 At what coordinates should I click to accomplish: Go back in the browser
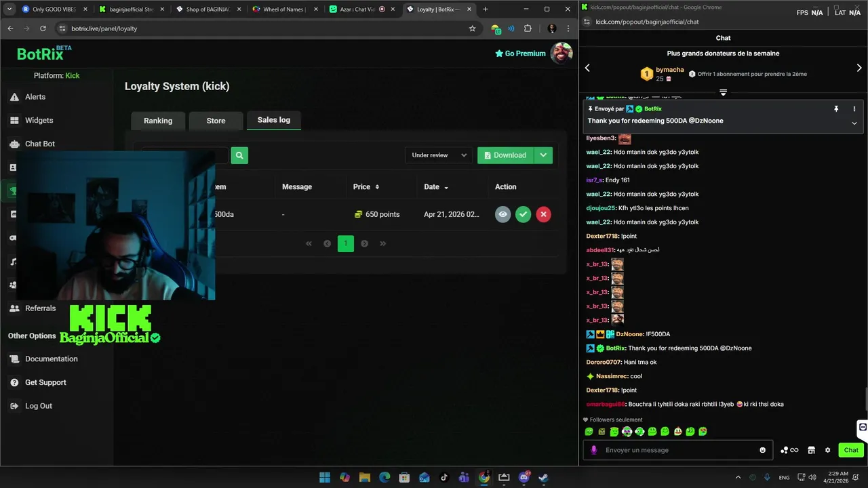click(x=10, y=28)
